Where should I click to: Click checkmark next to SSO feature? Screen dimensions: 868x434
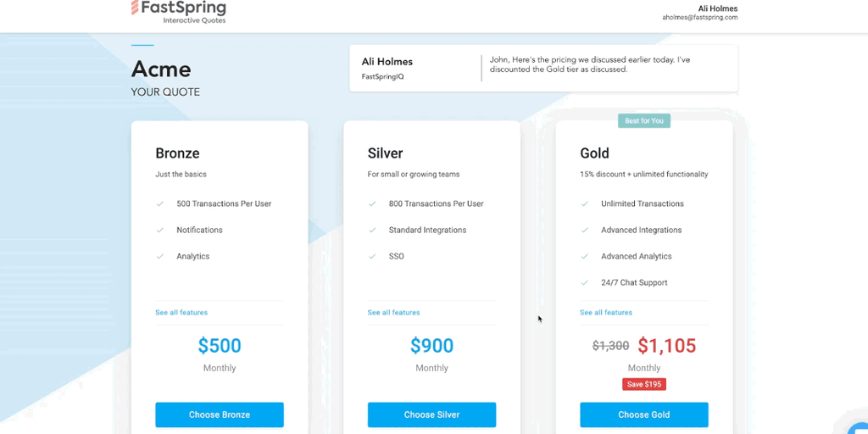(x=372, y=256)
